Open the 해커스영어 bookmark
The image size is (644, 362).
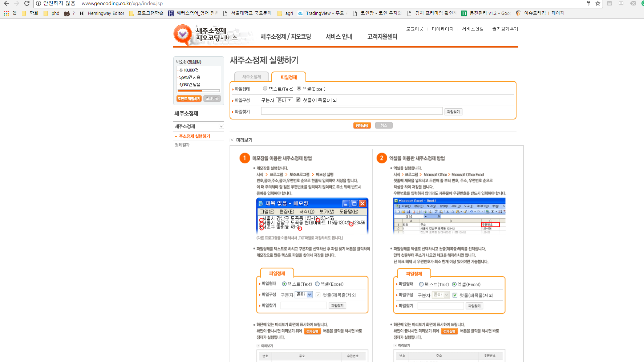pos(193,13)
